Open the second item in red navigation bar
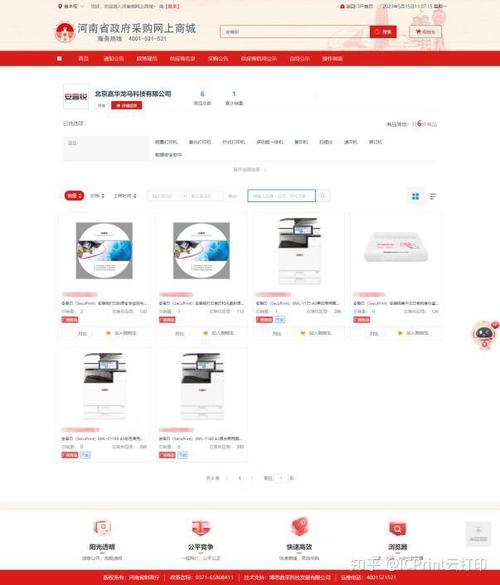Image resolution: width=500 pixels, height=585 pixels. tap(113, 59)
